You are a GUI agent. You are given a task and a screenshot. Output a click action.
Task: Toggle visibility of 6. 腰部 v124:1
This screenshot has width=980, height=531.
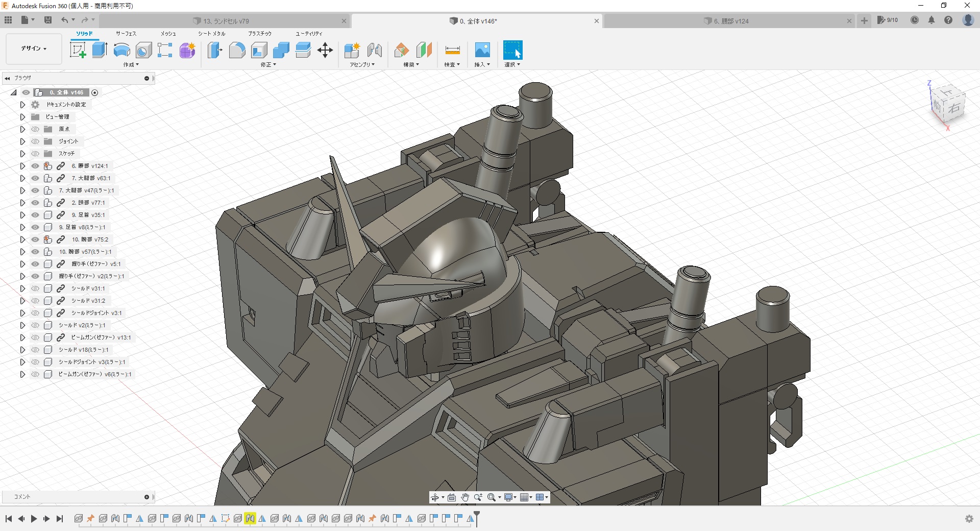pyautogui.click(x=35, y=166)
